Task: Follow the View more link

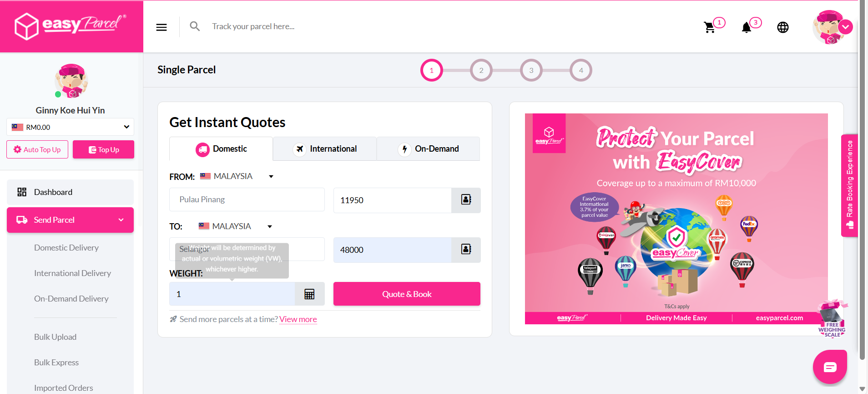Action: click(x=298, y=319)
